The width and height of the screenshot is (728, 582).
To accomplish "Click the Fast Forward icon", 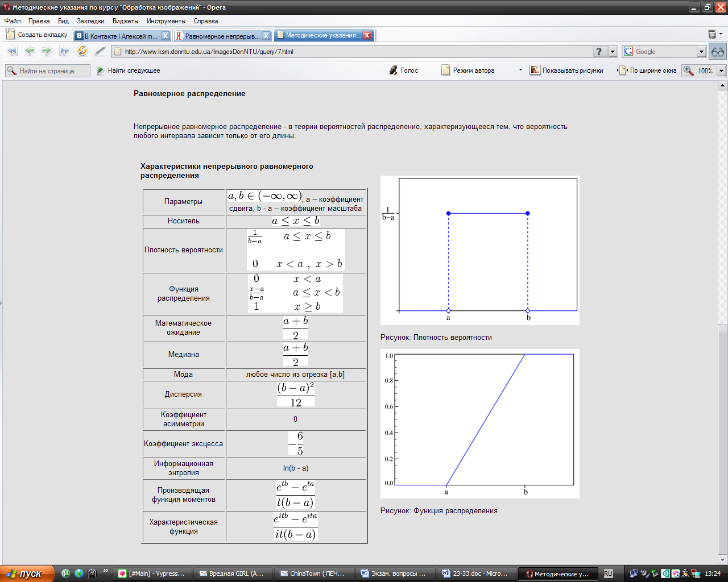I will (x=64, y=51).
